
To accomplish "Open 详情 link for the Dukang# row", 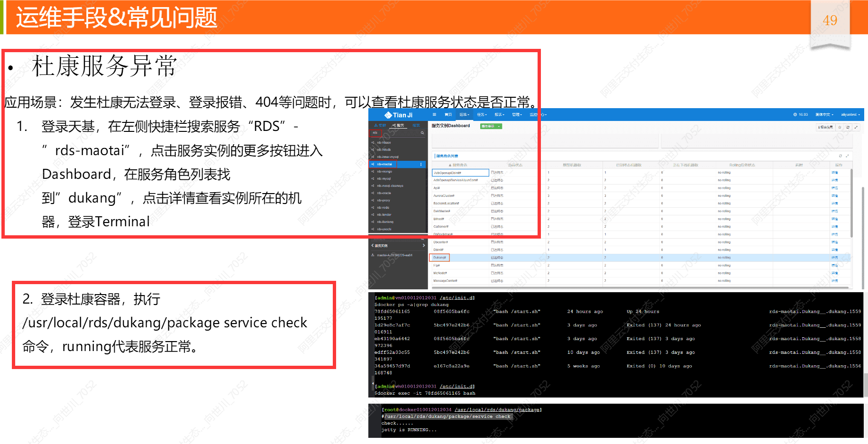I will pos(834,258).
